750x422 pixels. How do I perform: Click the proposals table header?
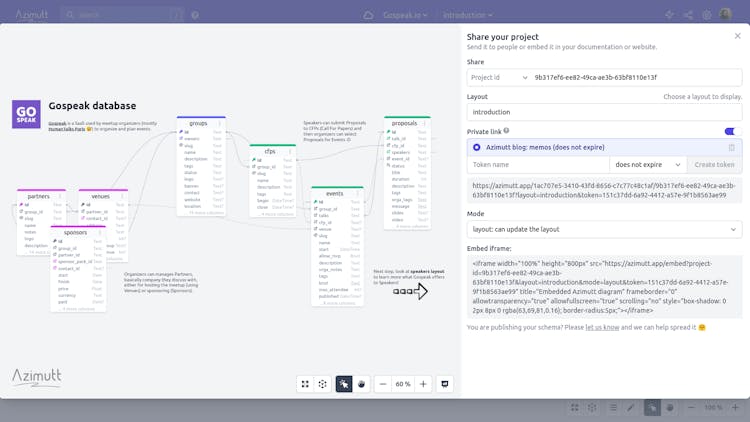[x=407, y=123]
